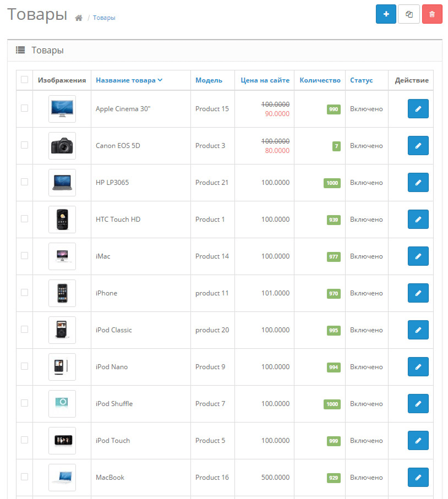The width and height of the screenshot is (448, 499).
Task: Edit the Apple Cinema 30" product
Action: [418, 108]
